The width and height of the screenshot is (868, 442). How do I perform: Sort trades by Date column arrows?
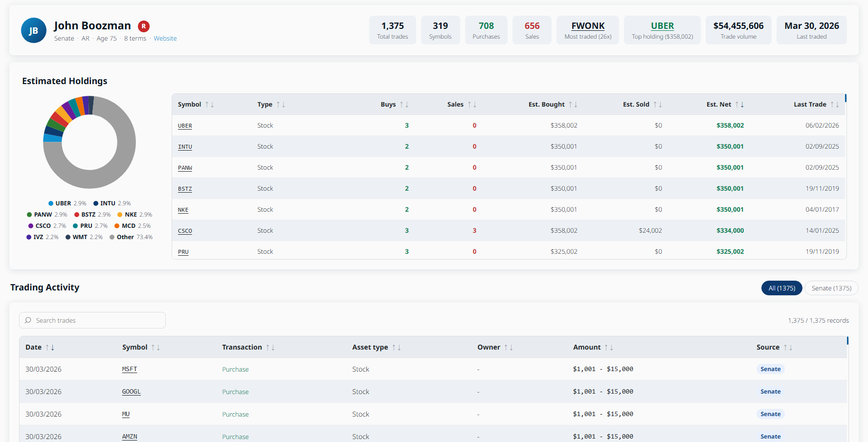(50, 348)
